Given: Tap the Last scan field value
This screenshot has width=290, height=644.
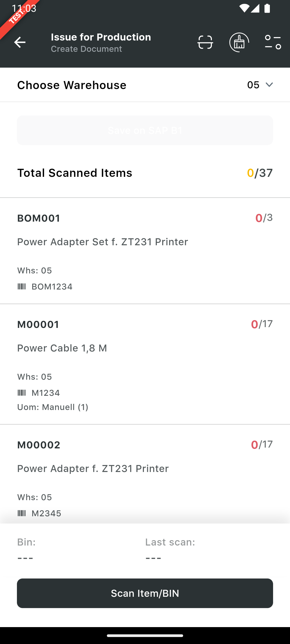Looking at the screenshot, I should (153, 558).
